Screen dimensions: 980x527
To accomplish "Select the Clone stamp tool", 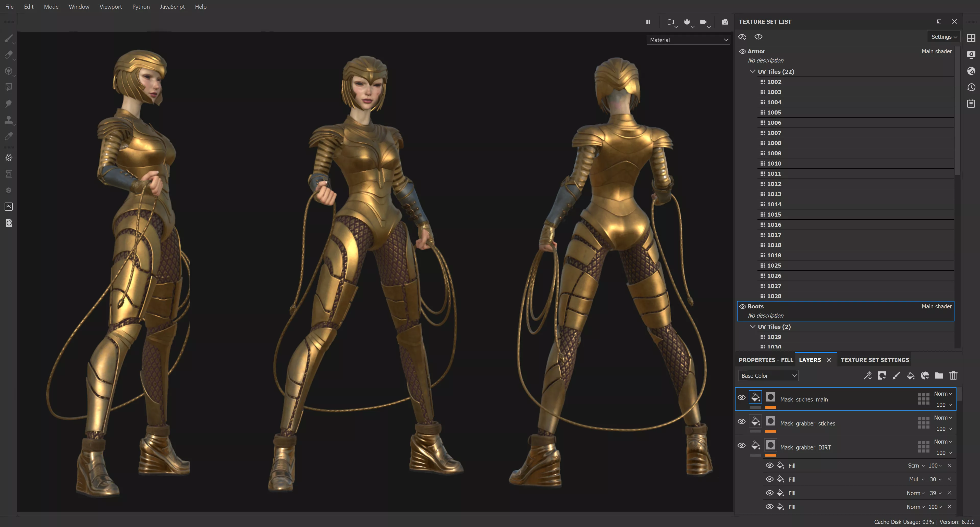I will [8, 120].
